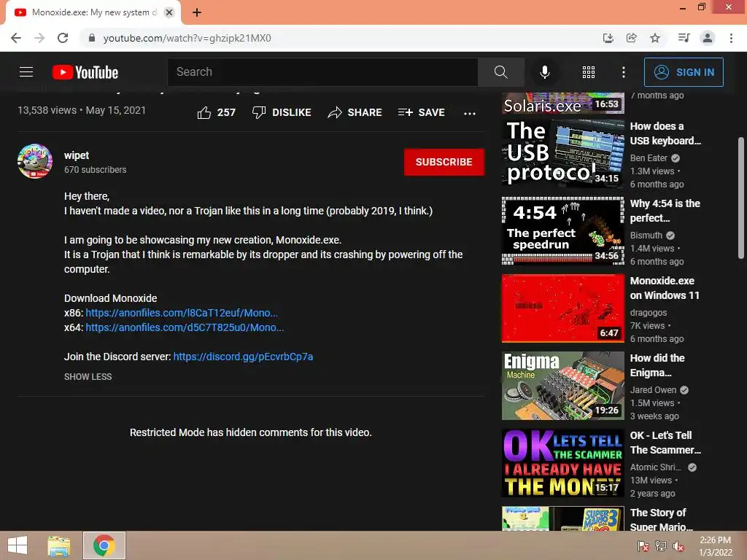Click the SIGN IN button

pos(684,72)
